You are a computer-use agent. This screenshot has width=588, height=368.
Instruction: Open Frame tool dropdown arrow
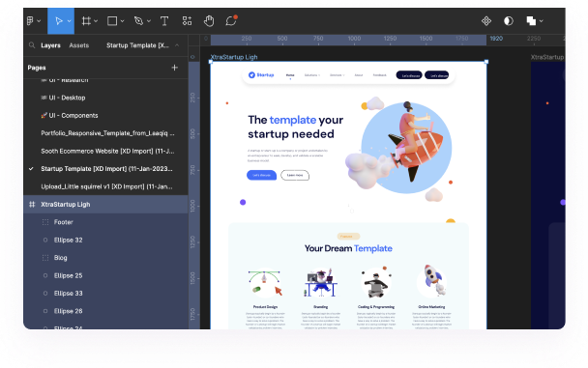coord(96,21)
